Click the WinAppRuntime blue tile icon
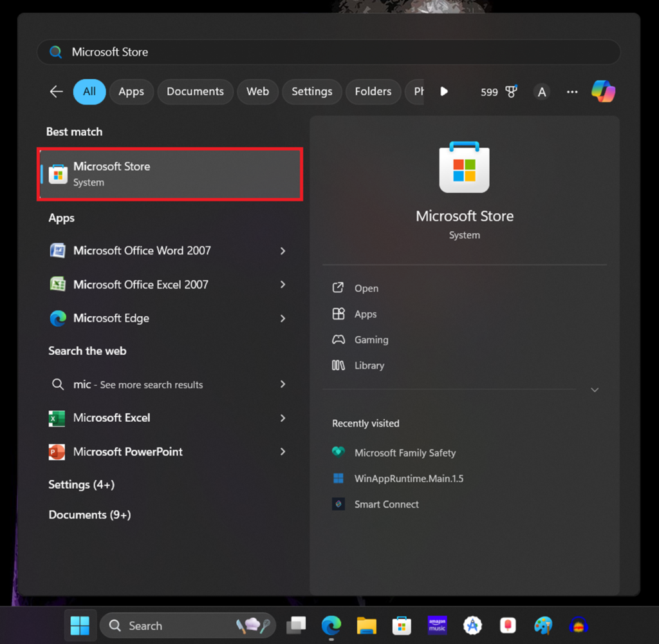 tap(339, 478)
